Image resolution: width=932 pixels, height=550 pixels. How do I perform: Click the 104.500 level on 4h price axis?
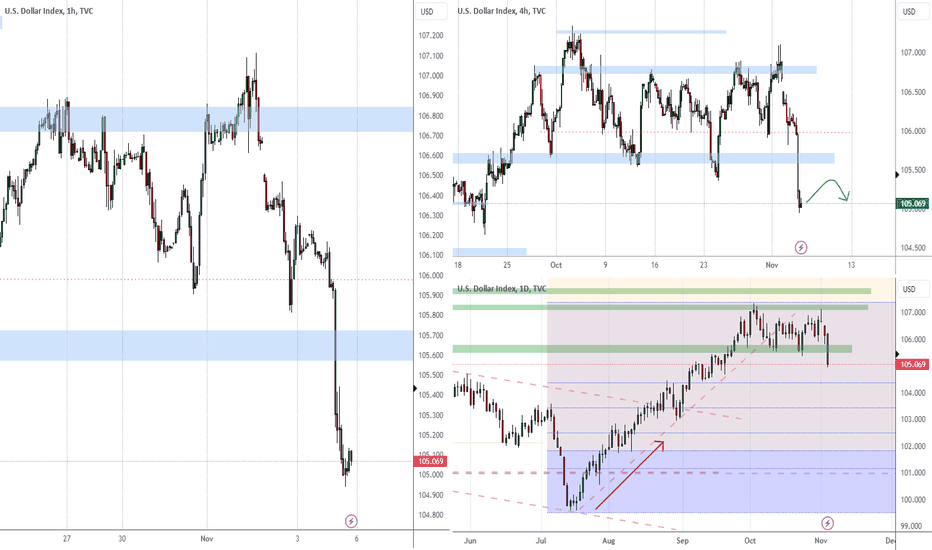913,248
